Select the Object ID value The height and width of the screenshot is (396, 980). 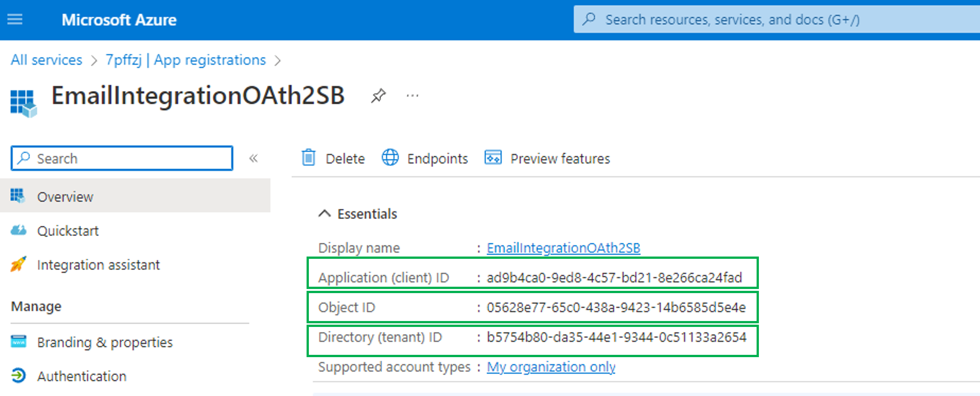616,307
